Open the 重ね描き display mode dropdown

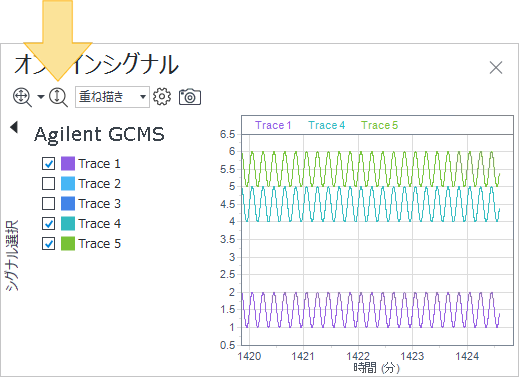112,97
